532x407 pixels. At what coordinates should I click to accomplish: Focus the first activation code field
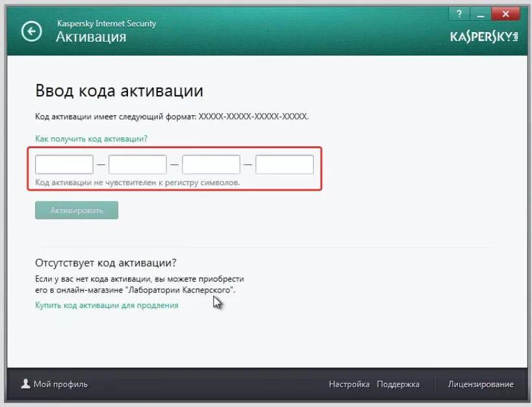point(64,164)
